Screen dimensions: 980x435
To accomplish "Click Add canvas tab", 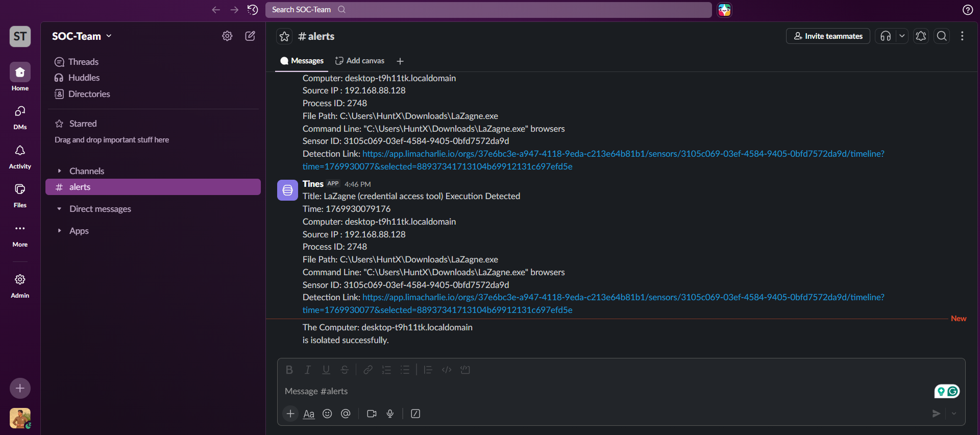I will click(x=360, y=61).
